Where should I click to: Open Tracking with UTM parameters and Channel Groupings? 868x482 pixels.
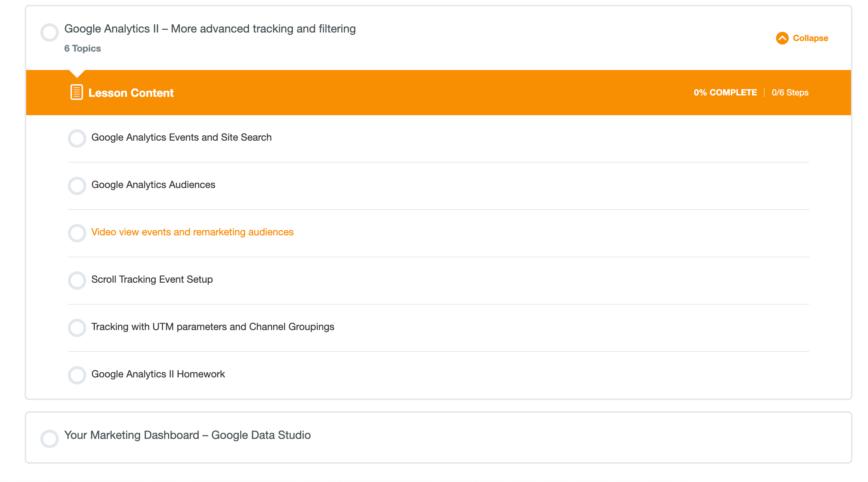pos(213,327)
